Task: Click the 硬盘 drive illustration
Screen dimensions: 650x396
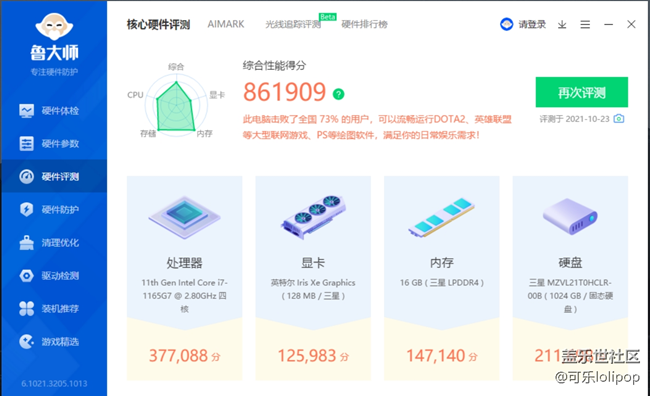Action: click(570, 216)
